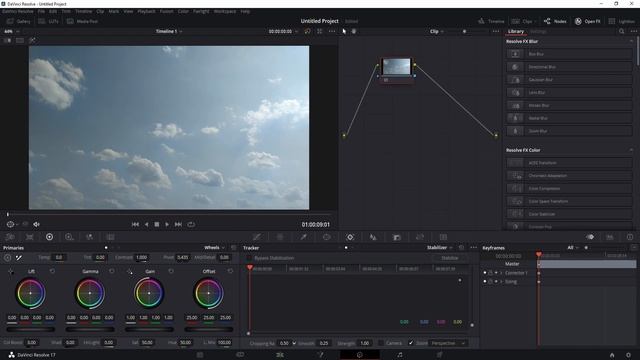Reset the Offset color wheel

point(230,271)
